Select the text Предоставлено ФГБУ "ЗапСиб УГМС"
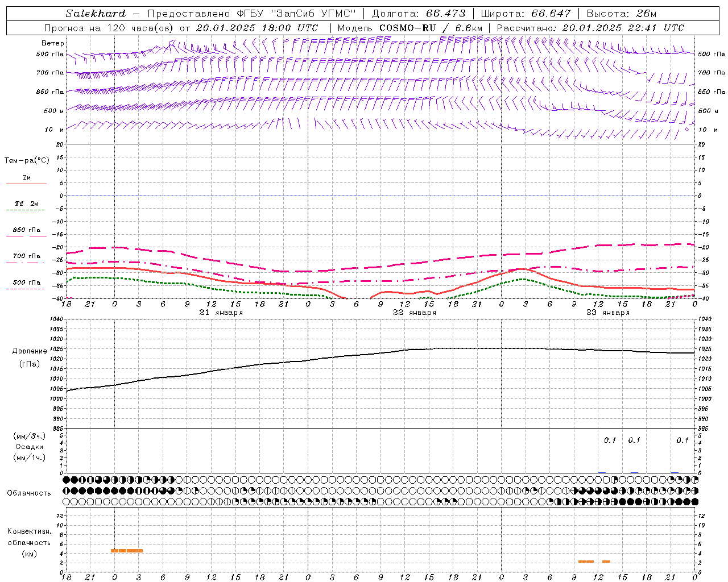The height and width of the screenshot is (582, 728). (251, 14)
